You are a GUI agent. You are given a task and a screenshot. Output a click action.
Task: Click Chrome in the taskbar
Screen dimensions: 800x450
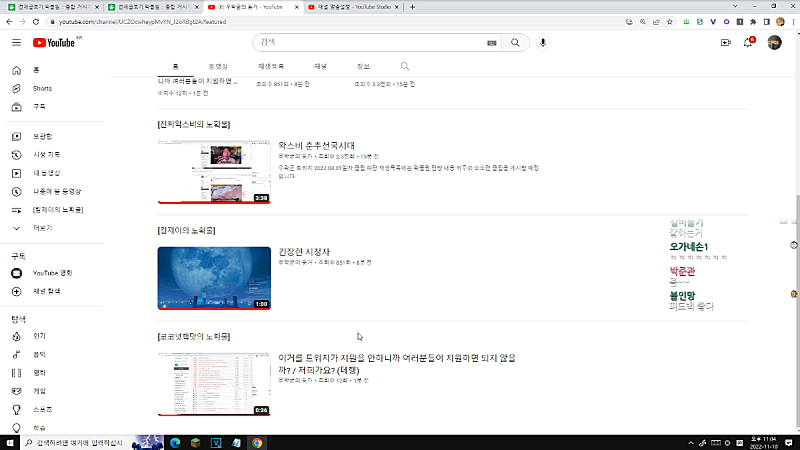[x=257, y=443]
